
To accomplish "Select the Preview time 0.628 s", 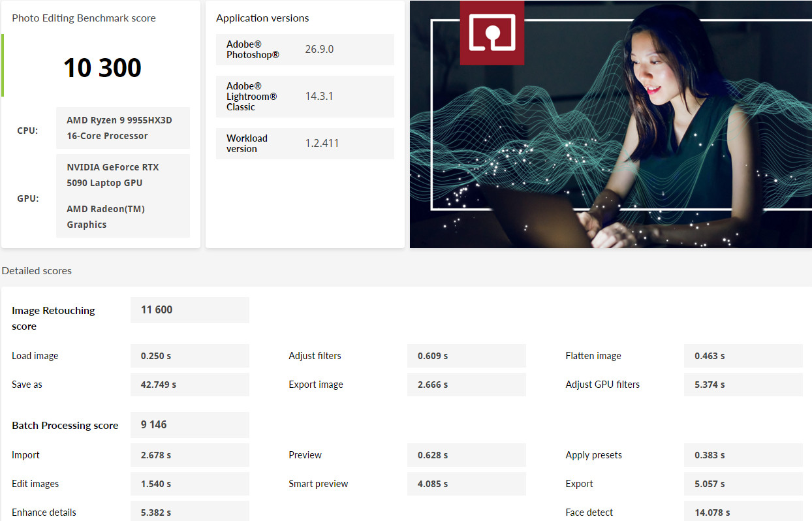I will click(x=433, y=455).
